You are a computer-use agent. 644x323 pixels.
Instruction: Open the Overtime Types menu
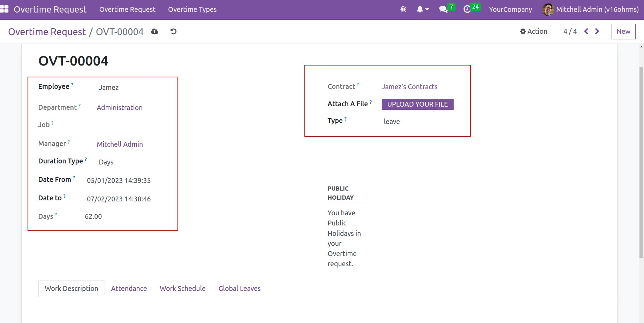(192, 9)
